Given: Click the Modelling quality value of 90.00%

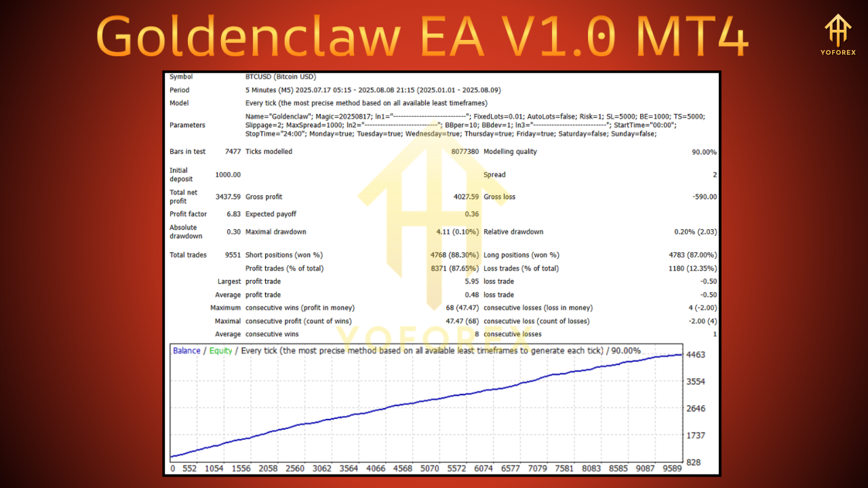Looking at the screenshot, I should click(706, 151).
